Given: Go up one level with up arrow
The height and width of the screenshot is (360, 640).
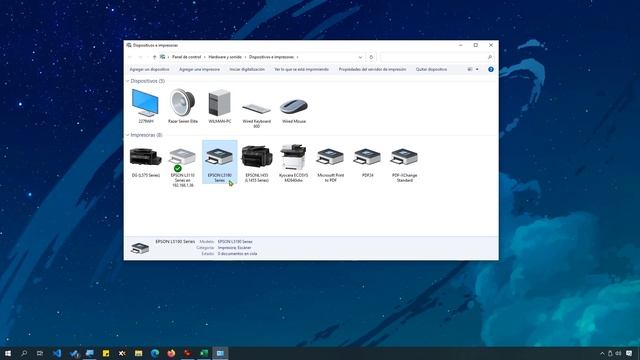Looking at the screenshot, I should [154, 57].
